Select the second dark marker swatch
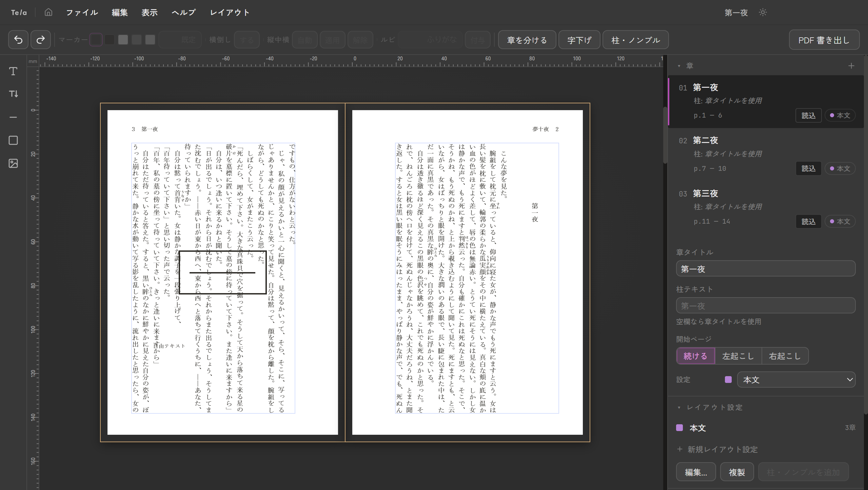 click(x=109, y=40)
